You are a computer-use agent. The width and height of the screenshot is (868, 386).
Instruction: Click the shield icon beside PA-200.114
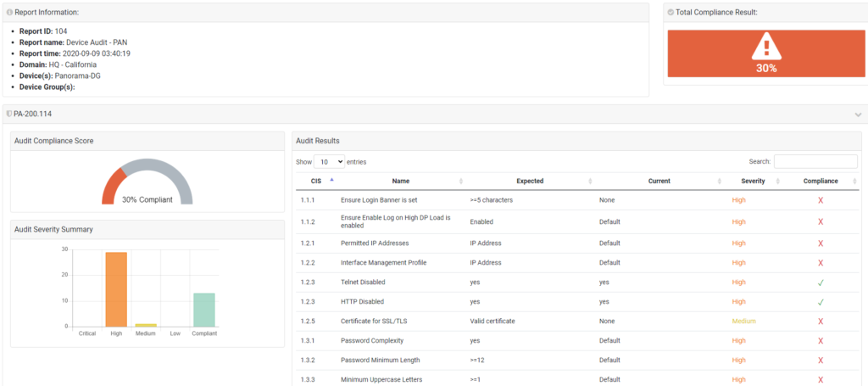point(8,114)
